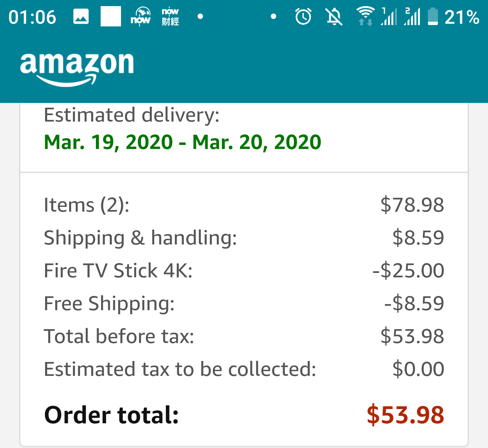Open the now news notification icon
The width and height of the screenshot is (488, 448).
[141, 17]
